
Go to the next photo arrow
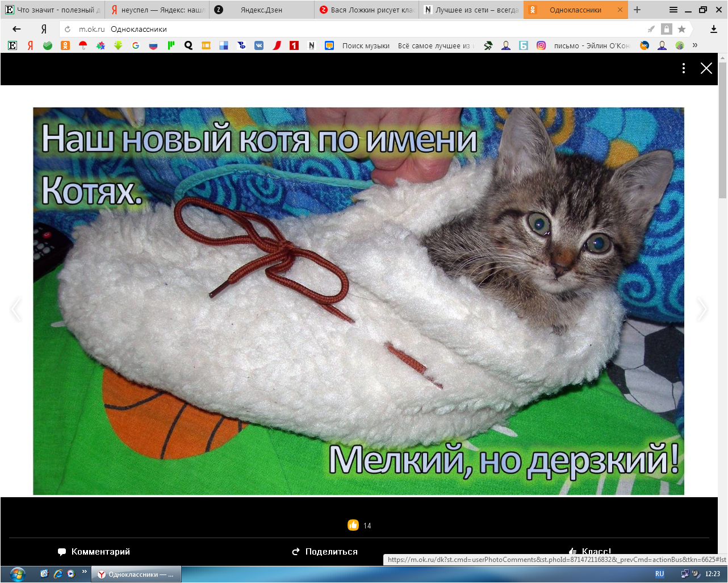point(702,309)
